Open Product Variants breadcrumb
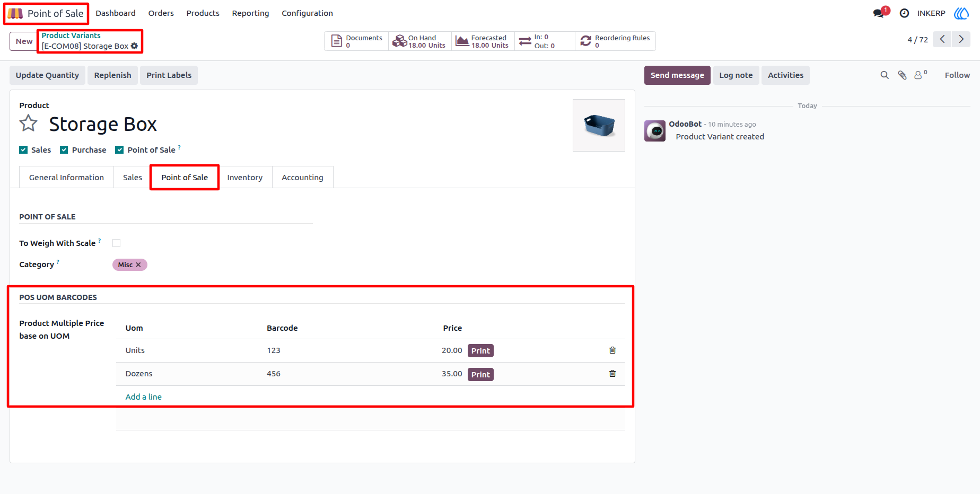This screenshot has height=494, width=980. pyautogui.click(x=71, y=36)
